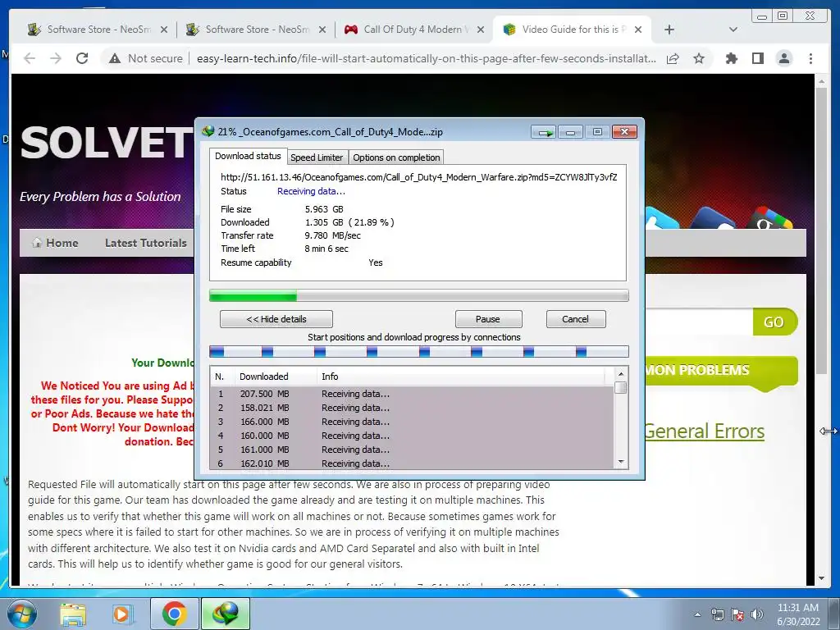The image size is (840, 630).
Task: Click the IDM send-to-tray arrow icon
Action: point(545,132)
